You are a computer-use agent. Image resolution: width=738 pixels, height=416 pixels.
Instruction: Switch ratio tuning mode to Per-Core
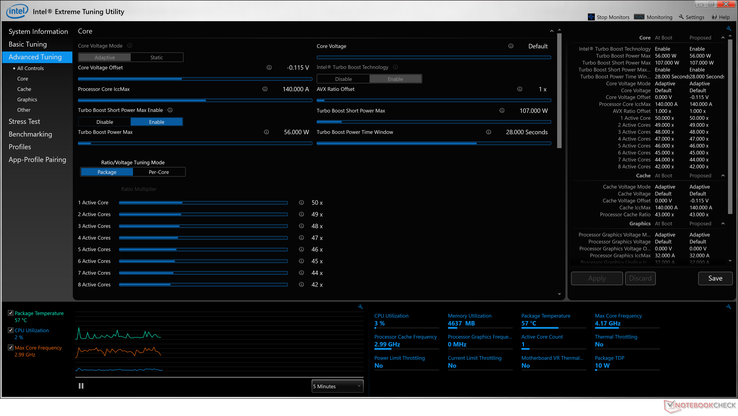[157, 172]
